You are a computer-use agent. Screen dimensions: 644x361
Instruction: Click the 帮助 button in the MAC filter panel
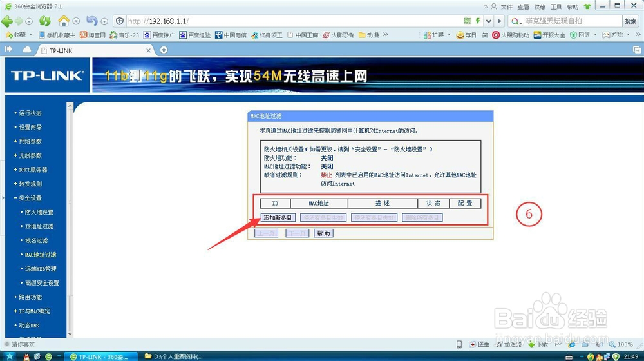[x=324, y=233]
